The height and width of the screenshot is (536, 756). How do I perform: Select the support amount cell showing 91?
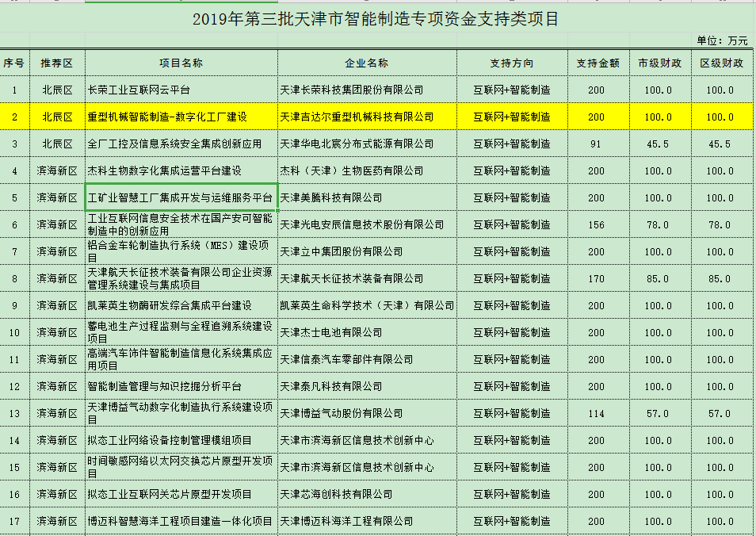[x=598, y=144]
